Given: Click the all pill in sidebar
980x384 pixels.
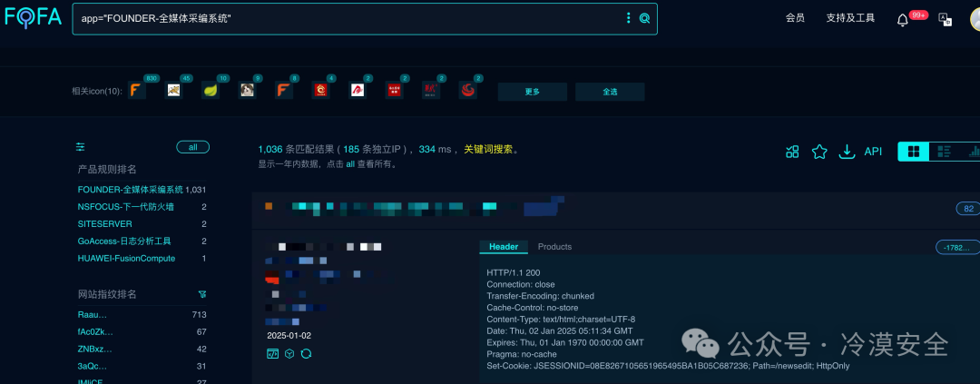Looking at the screenshot, I should coord(192,148).
